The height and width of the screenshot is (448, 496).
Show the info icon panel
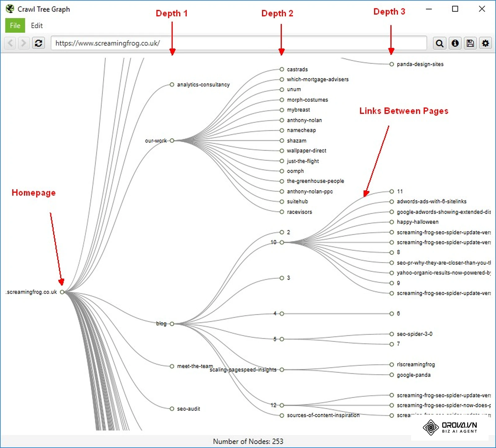click(455, 43)
